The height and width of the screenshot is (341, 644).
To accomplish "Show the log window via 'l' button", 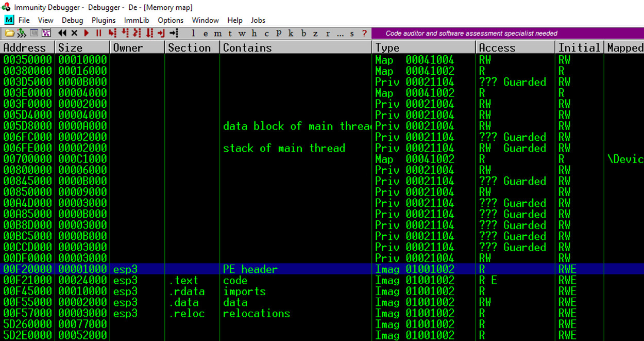I will [193, 34].
